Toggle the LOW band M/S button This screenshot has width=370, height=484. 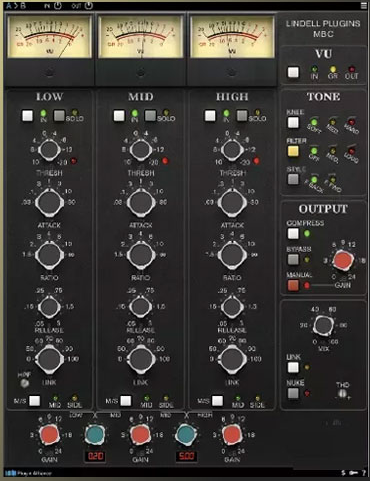(35, 401)
